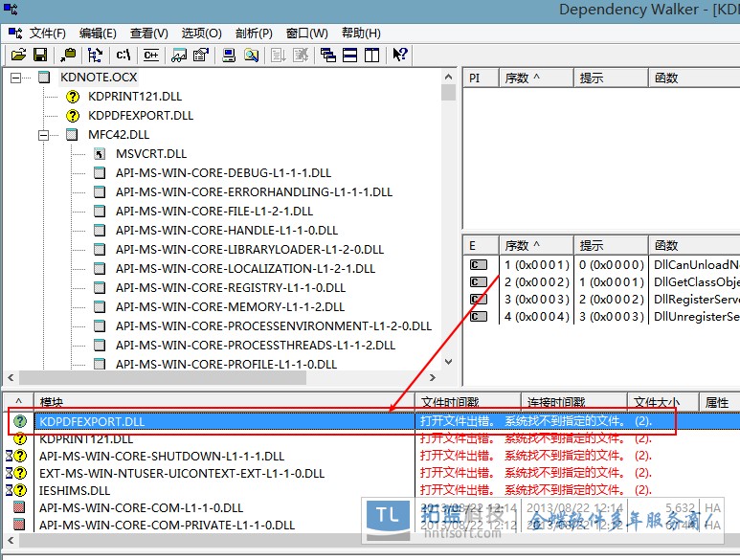Click the C icon of DllCanUnloadNow export row
The image size is (740, 560).
click(479, 264)
